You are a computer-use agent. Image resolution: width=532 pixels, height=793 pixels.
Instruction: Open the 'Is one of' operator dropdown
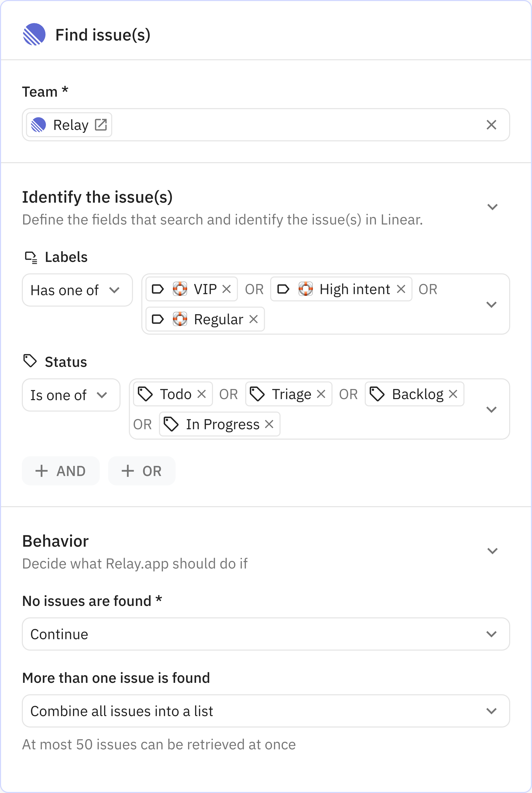point(71,395)
